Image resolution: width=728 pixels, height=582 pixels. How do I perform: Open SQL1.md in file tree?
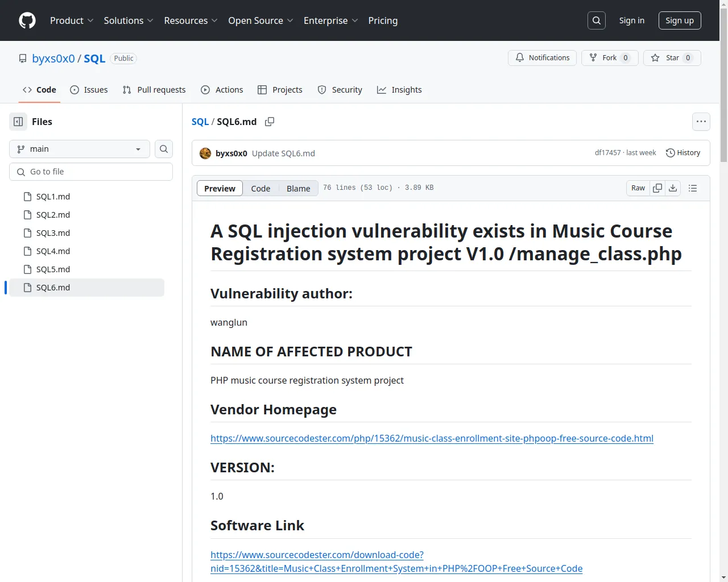pyautogui.click(x=86, y=197)
